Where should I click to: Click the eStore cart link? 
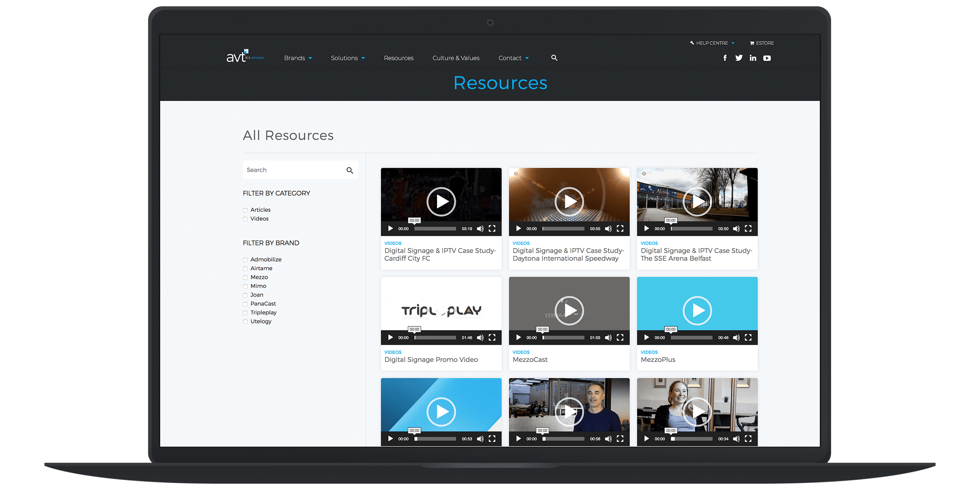pos(762,43)
